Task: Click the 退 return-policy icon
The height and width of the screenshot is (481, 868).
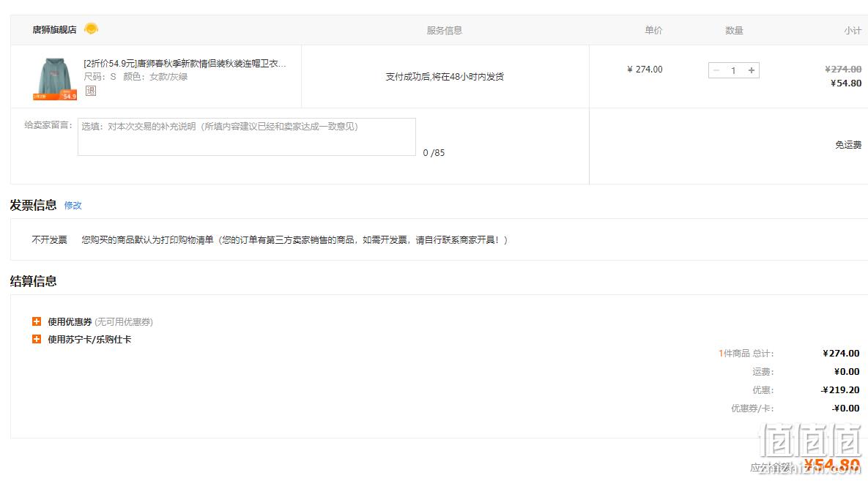Action: pos(91,91)
